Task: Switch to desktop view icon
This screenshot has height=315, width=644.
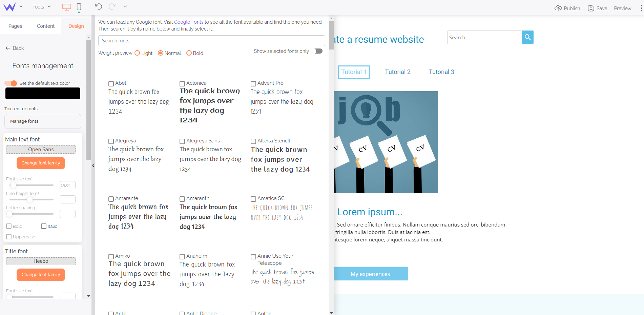Action: coord(67,7)
